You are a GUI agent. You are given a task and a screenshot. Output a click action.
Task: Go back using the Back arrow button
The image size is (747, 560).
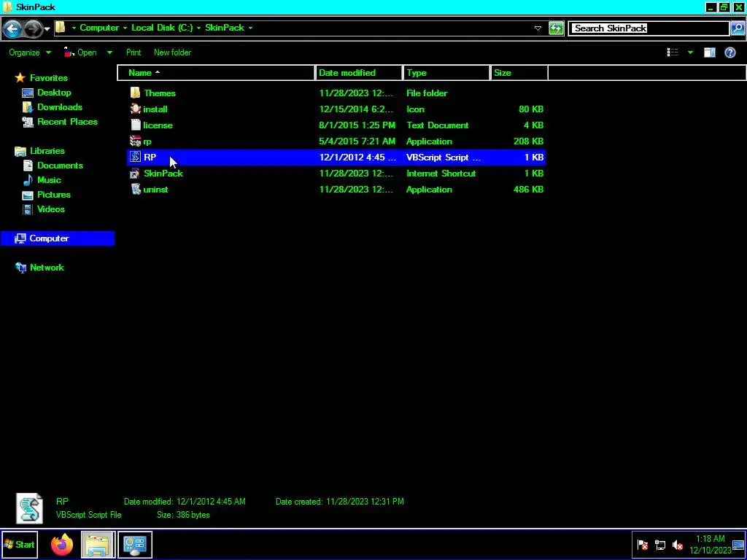coord(12,29)
